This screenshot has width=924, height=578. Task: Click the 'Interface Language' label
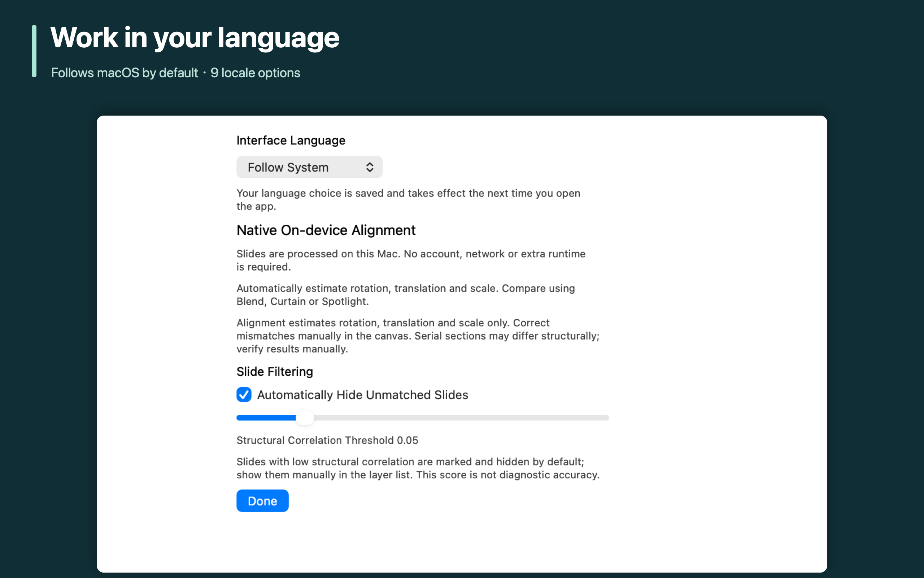(x=291, y=140)
